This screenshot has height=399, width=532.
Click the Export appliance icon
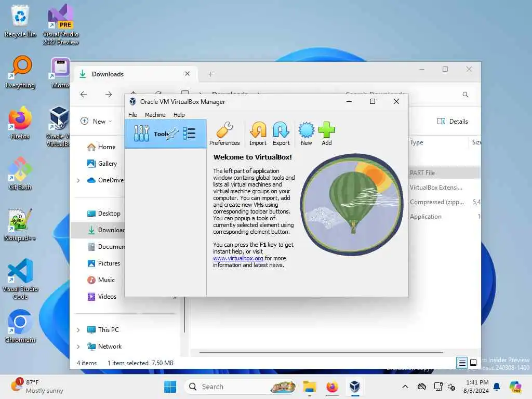(x=281, y=134)
